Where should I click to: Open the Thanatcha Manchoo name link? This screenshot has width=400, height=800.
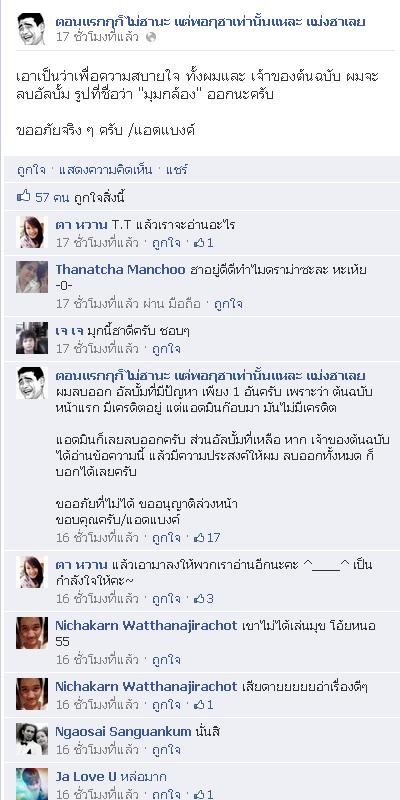click(120, 270)
